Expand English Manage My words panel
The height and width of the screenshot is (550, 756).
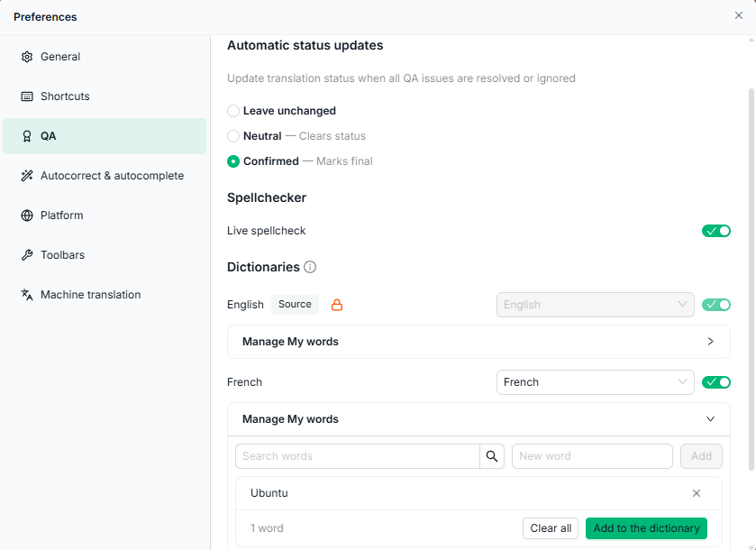coord(478,342)
